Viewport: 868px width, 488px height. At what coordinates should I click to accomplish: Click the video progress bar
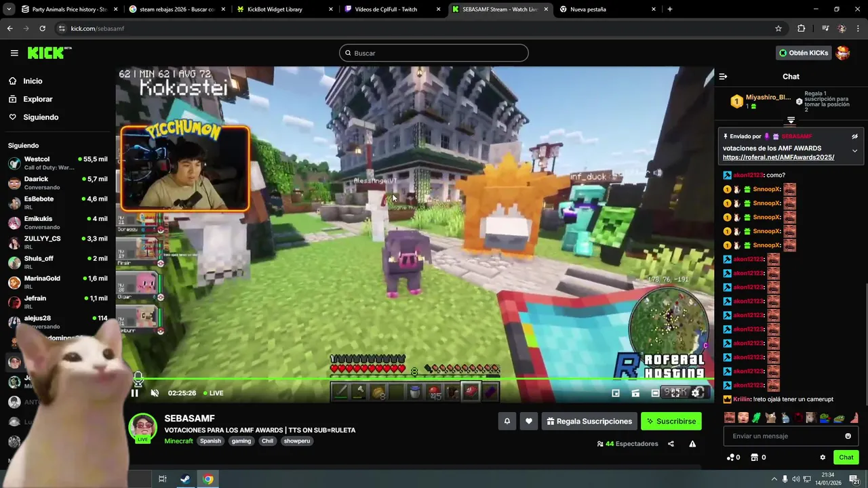click(x=415, y=380)
